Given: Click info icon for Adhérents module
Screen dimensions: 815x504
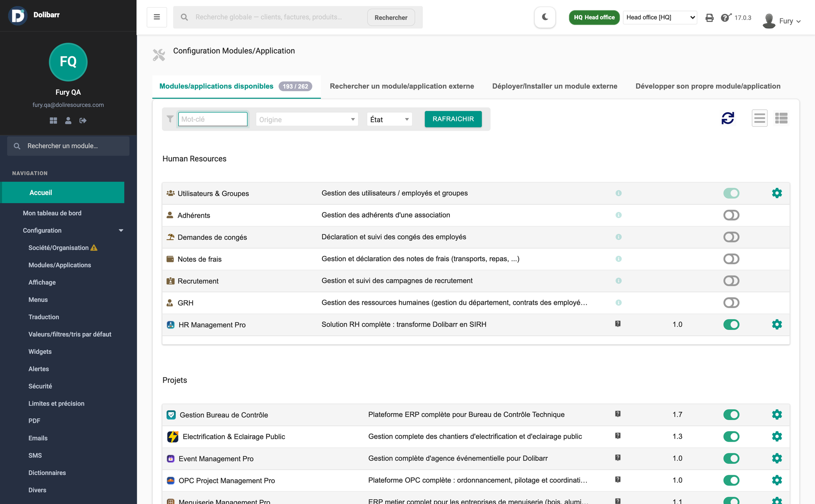Looking at the screenshot, I should [x=619, y=215].
